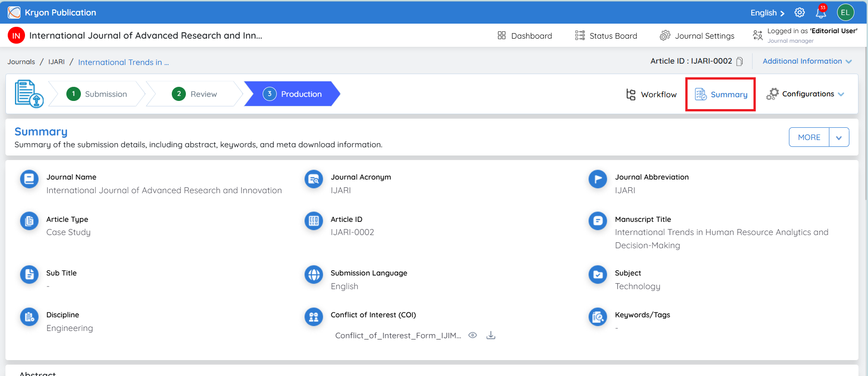Change language via English selector
The height and width of the screenshot is (376, 868).
pyautogui.click(x=767, y=13)
